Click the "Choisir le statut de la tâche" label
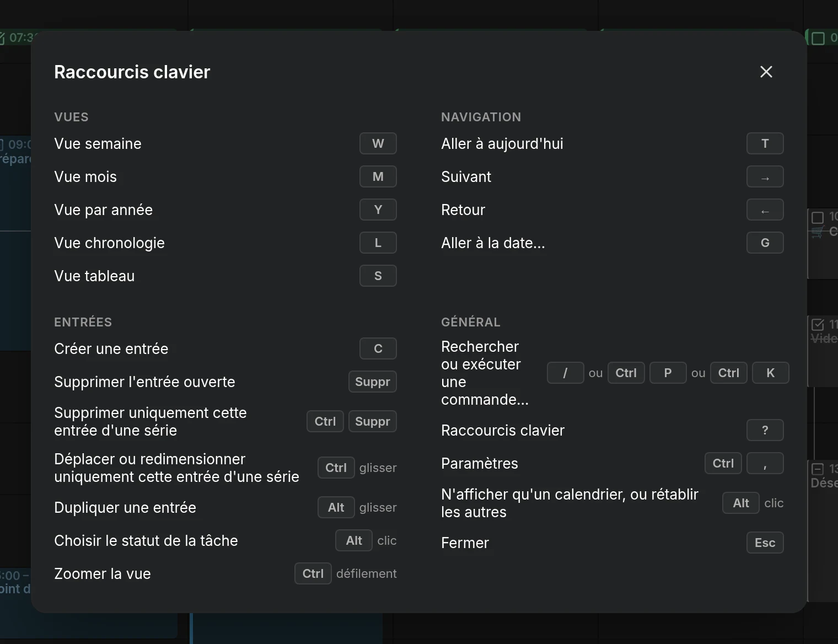Screen dimensions: 838x644 click(x=146, y=540)
